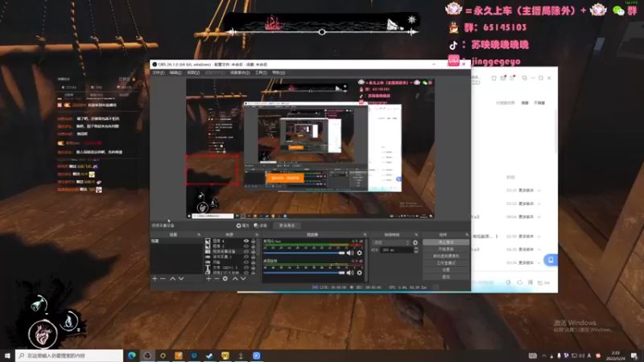Click the blue phone side button in player
The width and height of the screenshot is (644, 362).
[551, 260]
